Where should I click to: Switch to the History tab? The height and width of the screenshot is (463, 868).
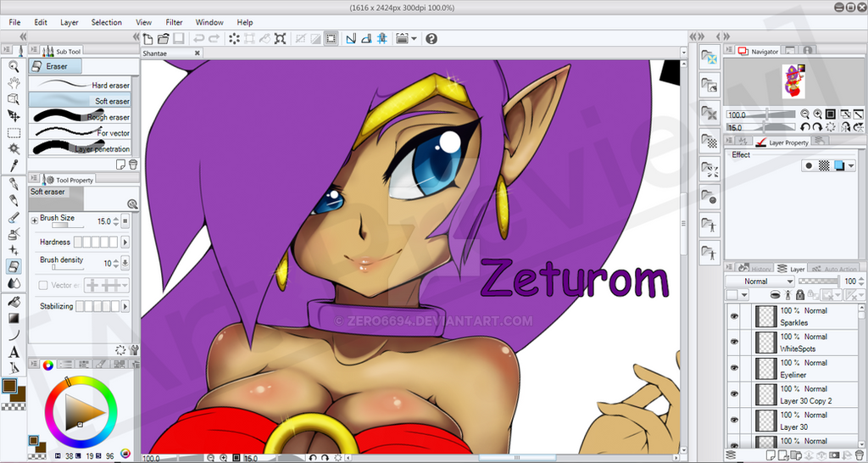754,269
